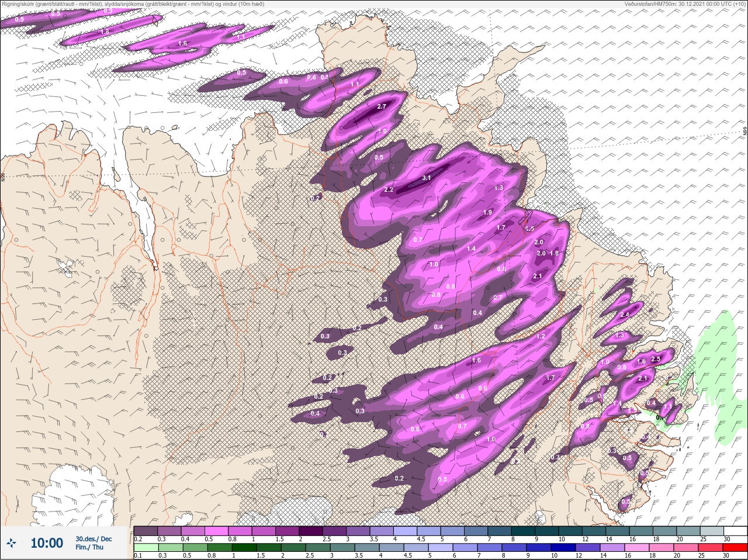The width and height of the screenshot is (748, 560).
Task: Click the upper legend swatch starting at 0.2
Action: click(x=146, y=531)
